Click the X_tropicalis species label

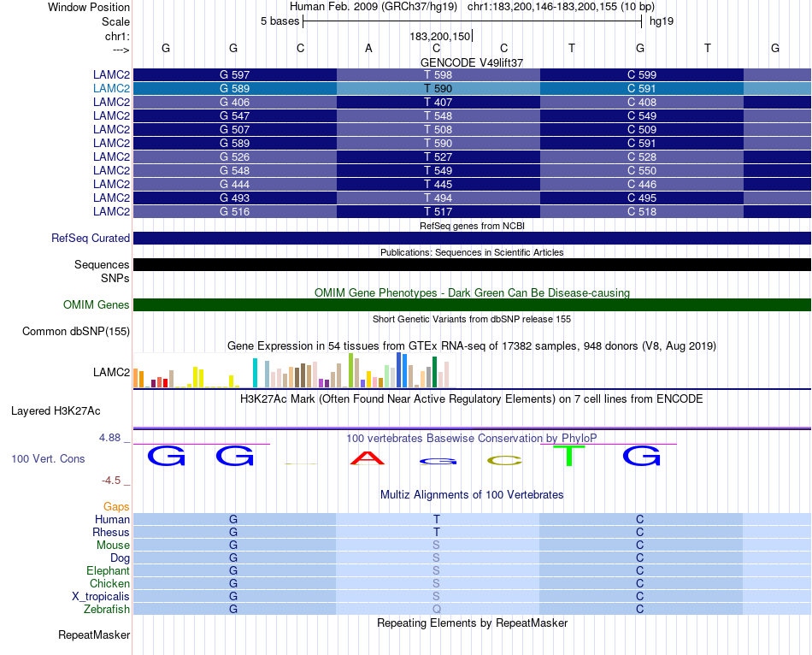(x=101, y=597)
